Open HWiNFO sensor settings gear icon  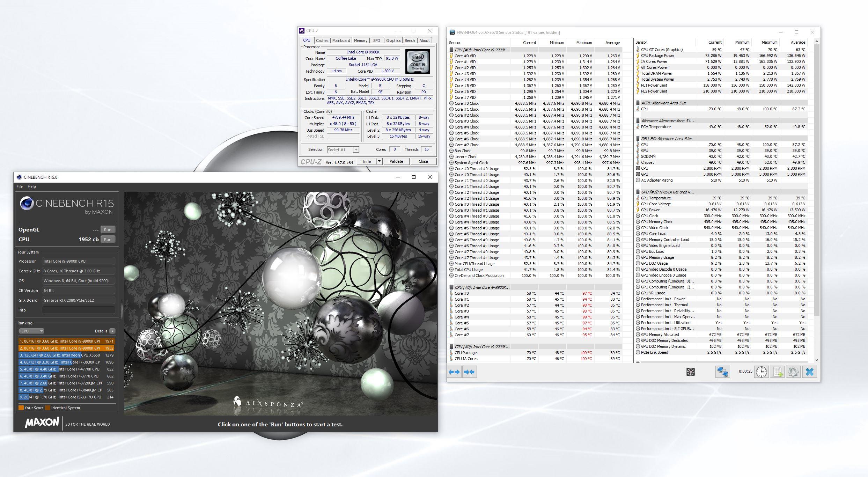coord(793,372)
